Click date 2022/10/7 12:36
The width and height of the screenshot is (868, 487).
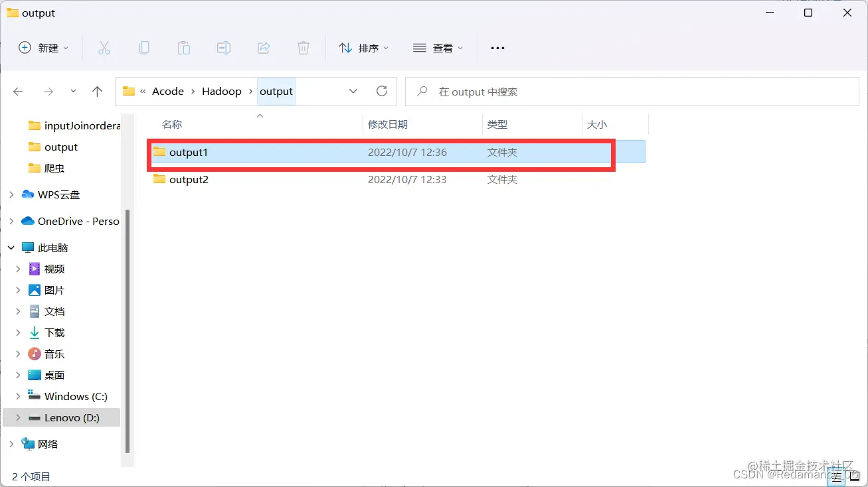click(x=407, y=152)
